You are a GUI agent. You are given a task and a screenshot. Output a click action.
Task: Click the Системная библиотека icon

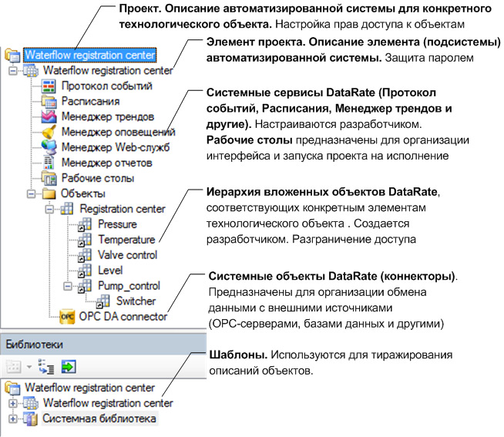[31, 419]
